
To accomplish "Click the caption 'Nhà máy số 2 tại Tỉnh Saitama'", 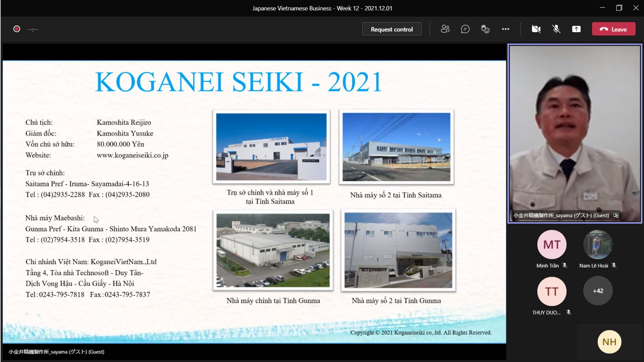I will 396,195.
